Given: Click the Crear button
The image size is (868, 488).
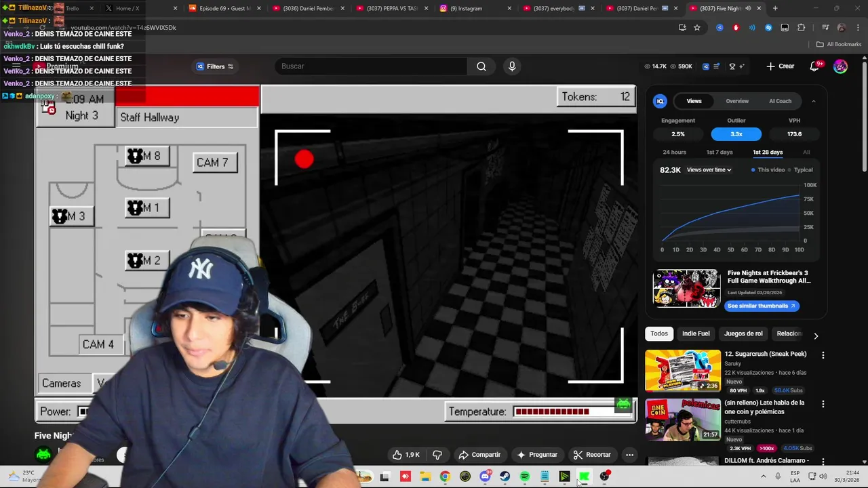Looking at the screenshot, I should 781,66.
